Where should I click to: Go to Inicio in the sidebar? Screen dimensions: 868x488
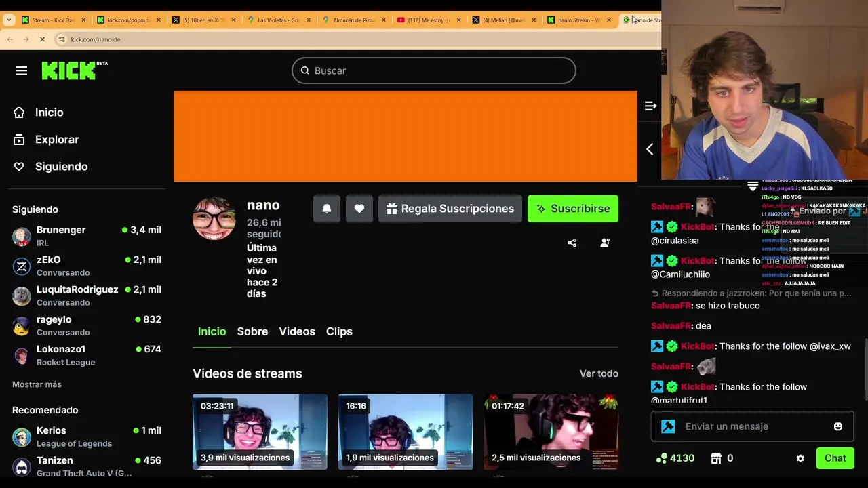tap(39, 113)
